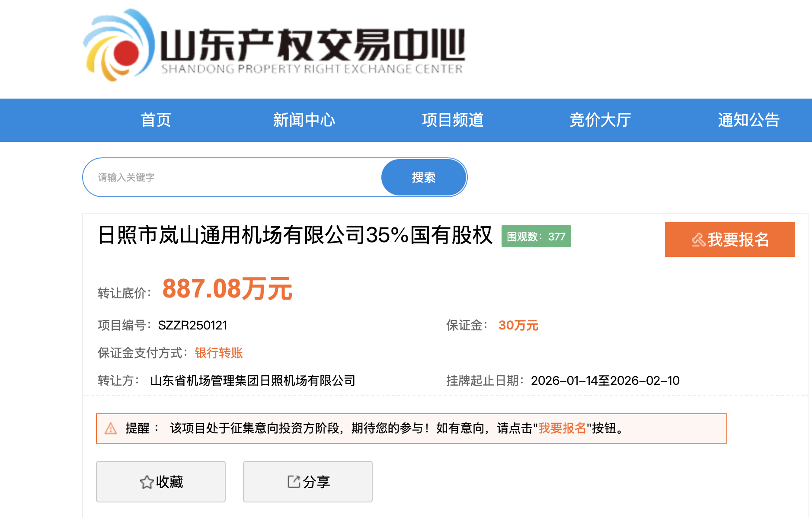Go to the 首页 navigation tab
The image size is (812, 518).
point(156,120)
